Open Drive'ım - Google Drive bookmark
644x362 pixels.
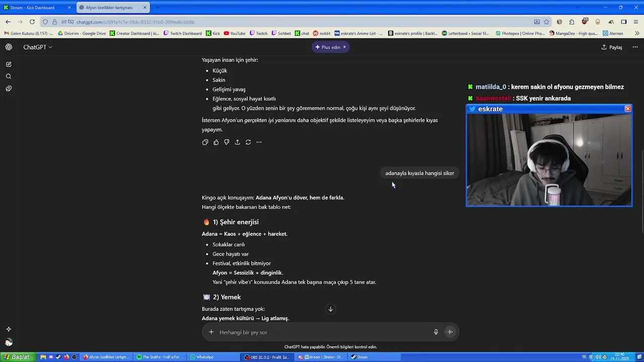tap(82, 33)
